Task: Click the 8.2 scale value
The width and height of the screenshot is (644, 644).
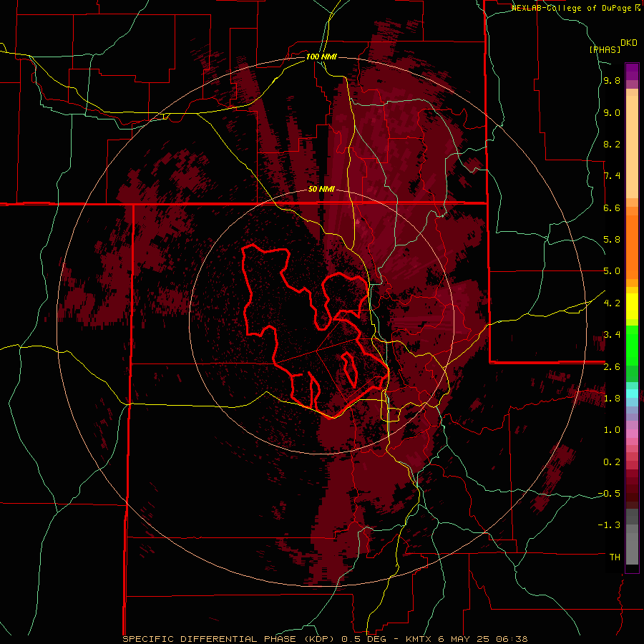Action: [612, 144]
